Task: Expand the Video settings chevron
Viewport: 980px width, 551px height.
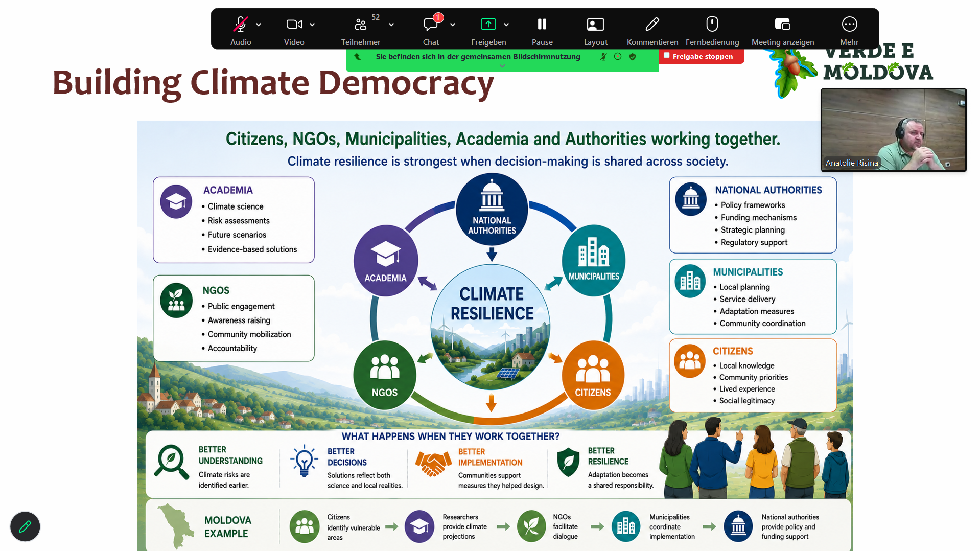Action: point(312,25)
